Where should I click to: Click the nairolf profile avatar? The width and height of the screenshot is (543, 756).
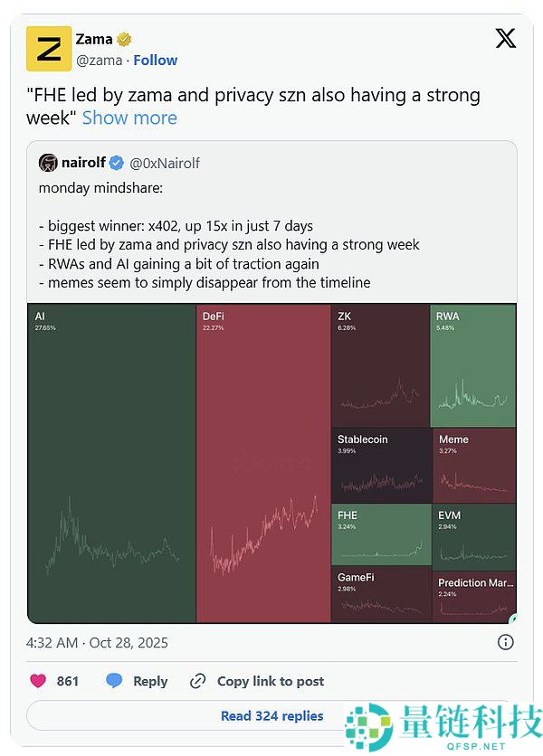[48, 163]
